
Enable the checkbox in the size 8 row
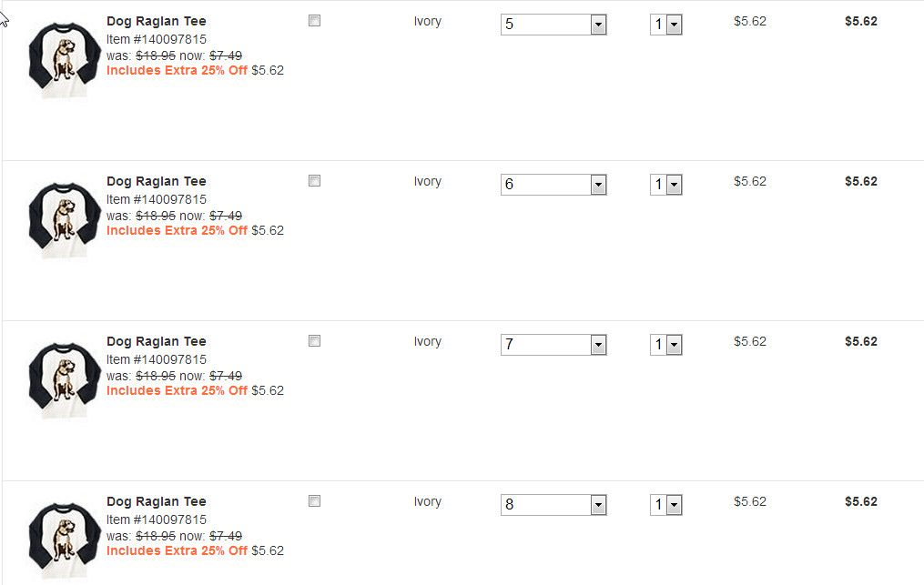coord(315,501)
